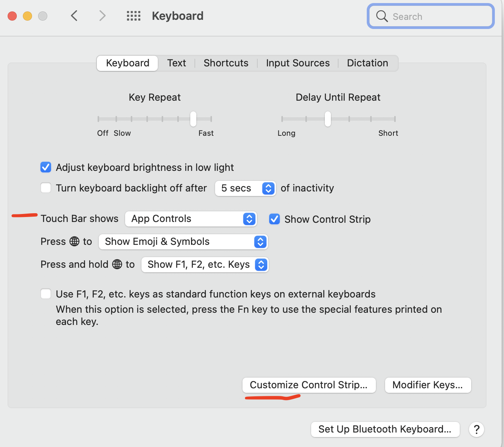Click the Modifier Keys button
Image resolution: width=504 pixels, height=447 pixels.
tap(428, 385)
